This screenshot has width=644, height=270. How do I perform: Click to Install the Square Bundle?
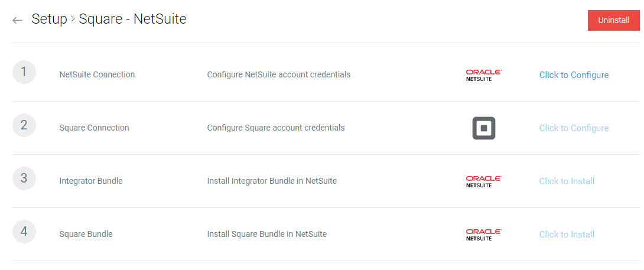pos(567,234)
